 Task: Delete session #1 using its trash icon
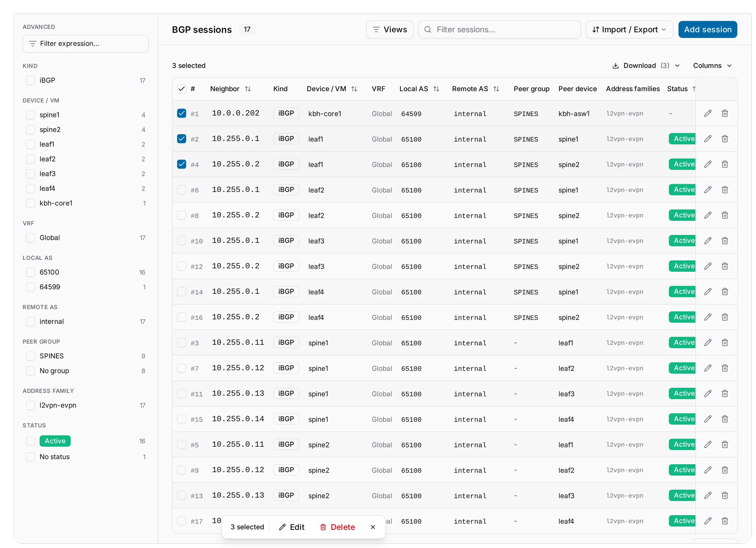pyautogui.click(x=725, y=113)
